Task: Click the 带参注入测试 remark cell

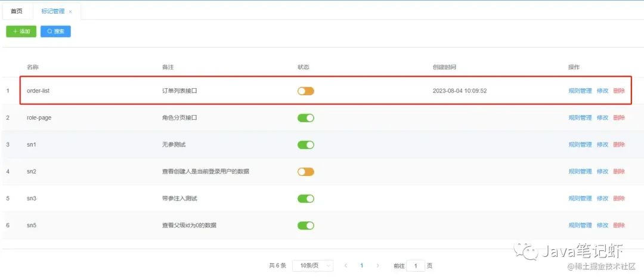Action: pyautogui.click(x=179, y=199)
